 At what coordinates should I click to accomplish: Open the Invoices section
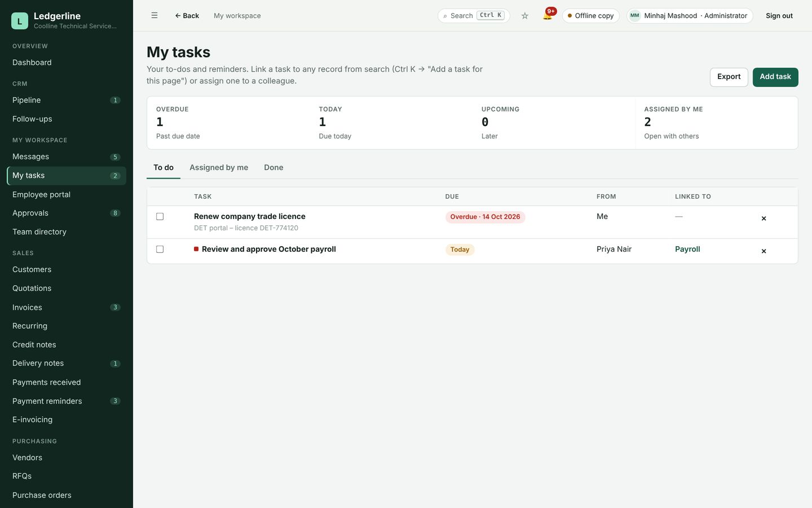click(x=67, y=308)
